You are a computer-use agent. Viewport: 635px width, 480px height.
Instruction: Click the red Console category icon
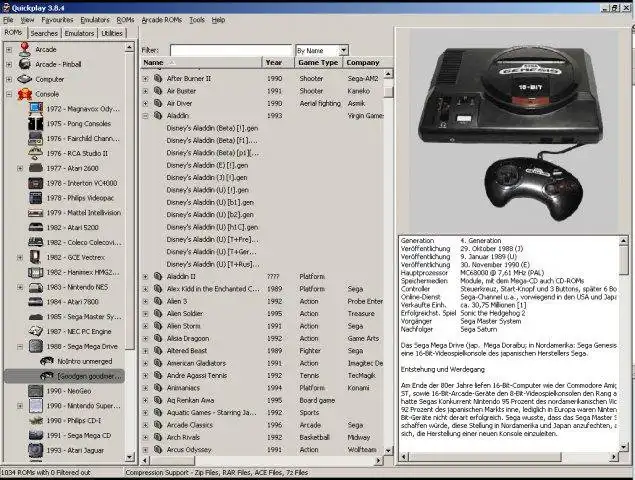(25, 94)
